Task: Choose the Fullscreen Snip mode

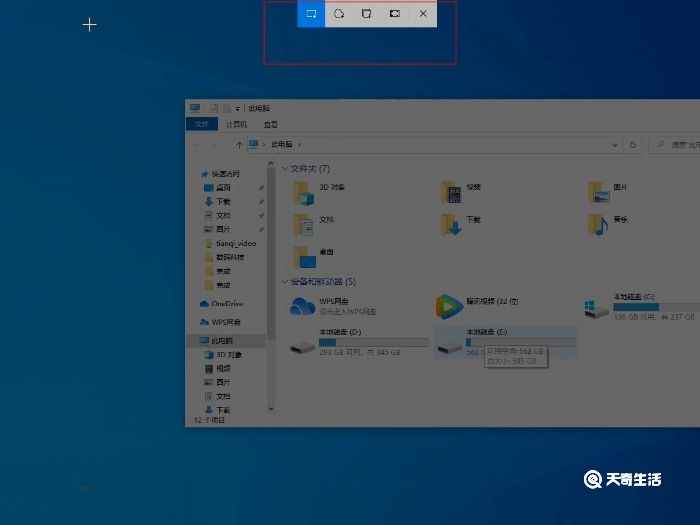Action: pos(395,14)
